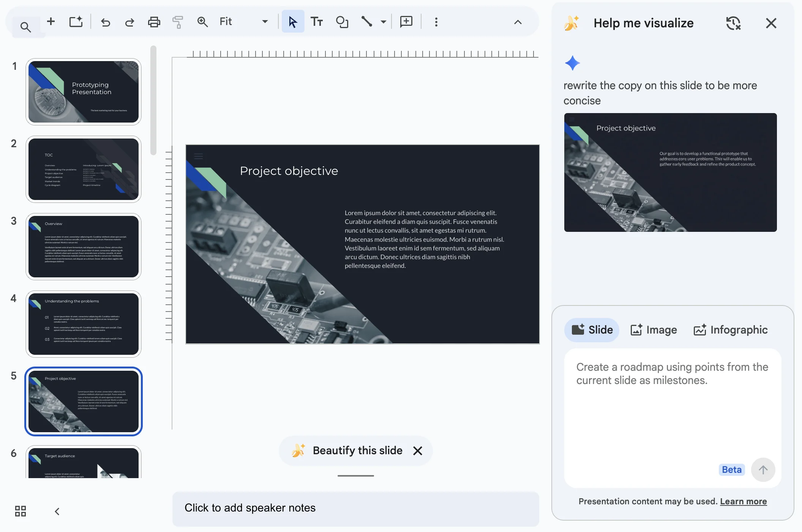Switch to the Infographic tab
This screenshot has height=532, width=802.
pos(731,330)
